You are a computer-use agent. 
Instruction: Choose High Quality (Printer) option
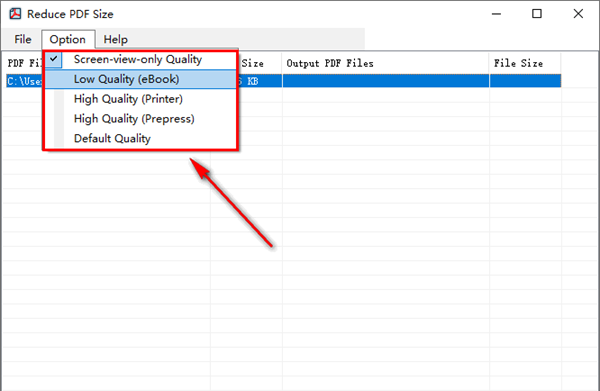pos(140,99)
